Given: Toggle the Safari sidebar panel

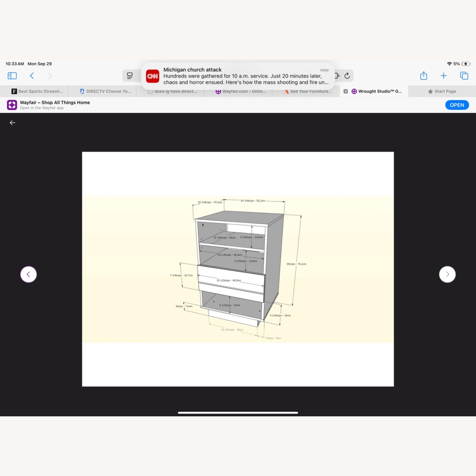Looking at the screenshot, I should click(12, 76).
